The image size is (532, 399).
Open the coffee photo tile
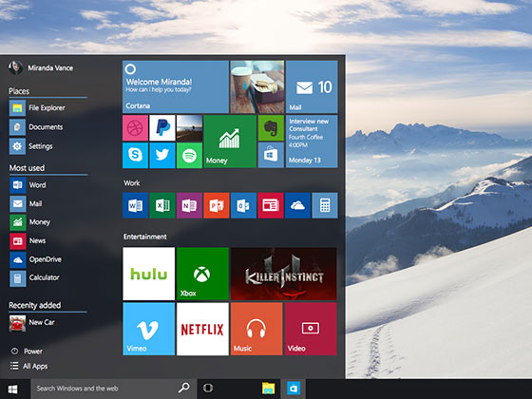257,86
